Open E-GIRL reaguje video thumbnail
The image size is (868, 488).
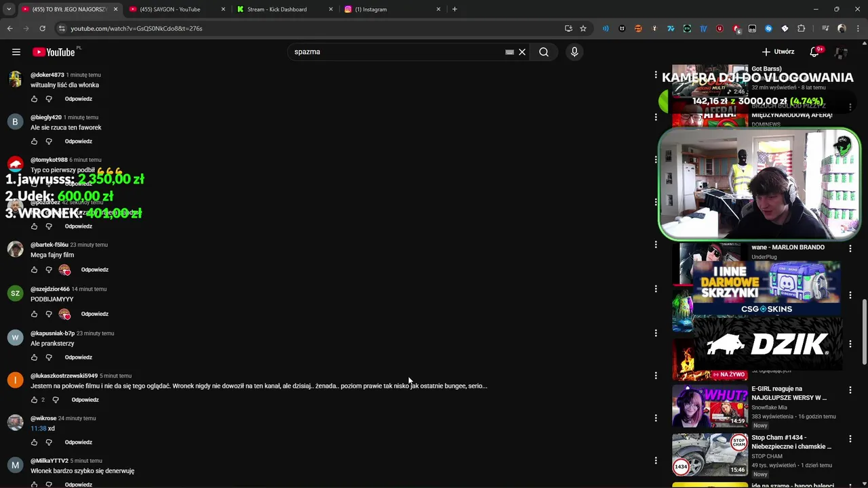click(710, 405)
